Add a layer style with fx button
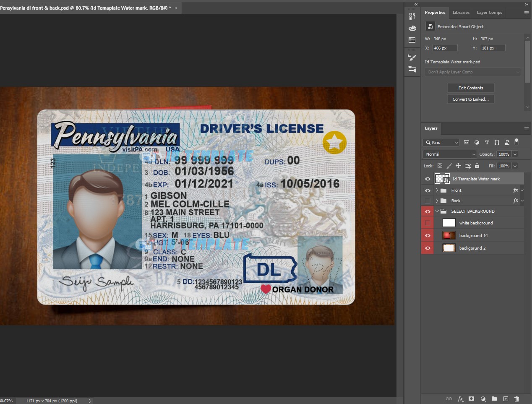 tap(460, 399)
